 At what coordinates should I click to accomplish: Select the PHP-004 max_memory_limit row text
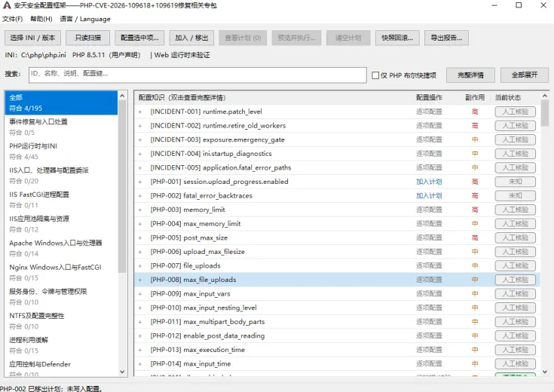pyautogui.click(x=195, y=224)
